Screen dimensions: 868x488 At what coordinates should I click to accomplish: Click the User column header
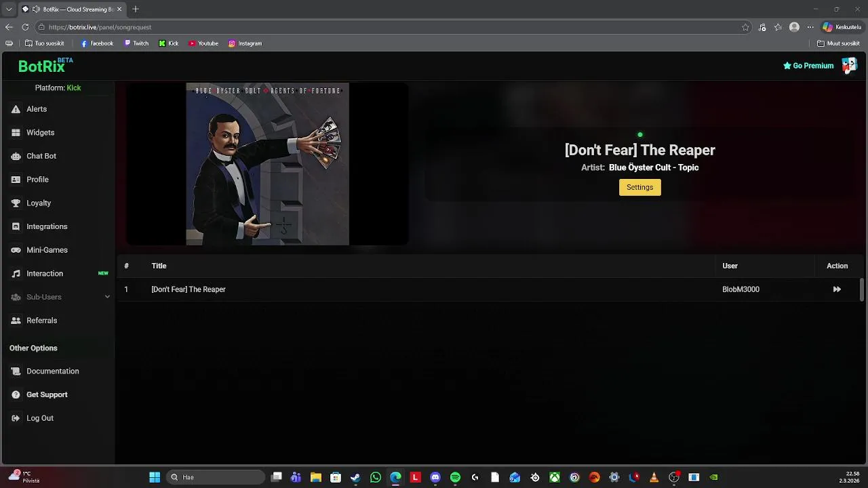[x=730, y=266]
